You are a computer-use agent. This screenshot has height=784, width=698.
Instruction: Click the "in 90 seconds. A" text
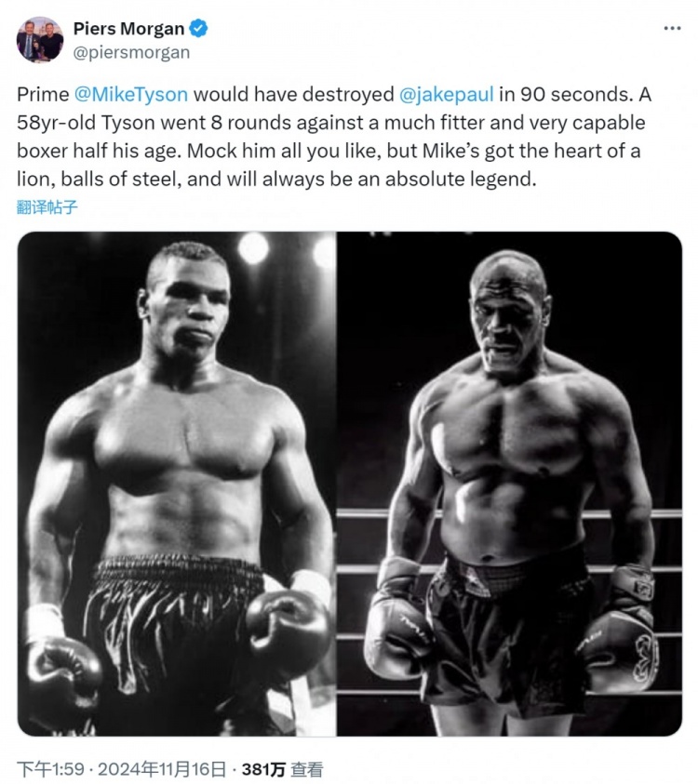pyautogui.click(x=575, y=95)
